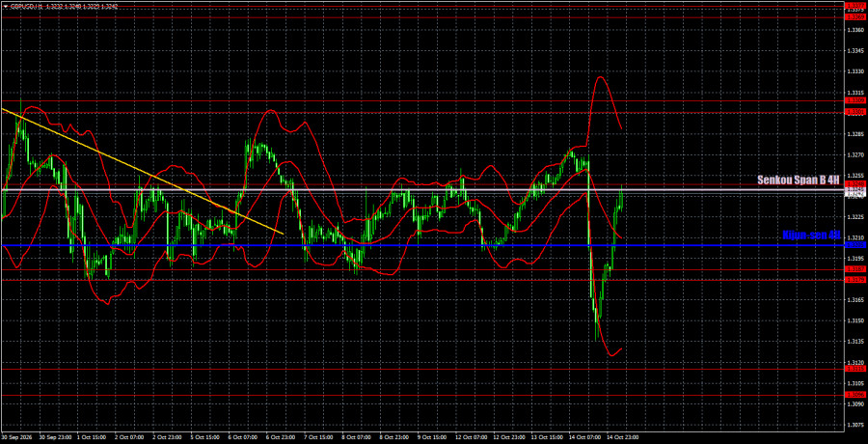Click the 1.3115 red price tag
Image resolution: width=868 pixels, height=444 pixels.
pos(855,369)
